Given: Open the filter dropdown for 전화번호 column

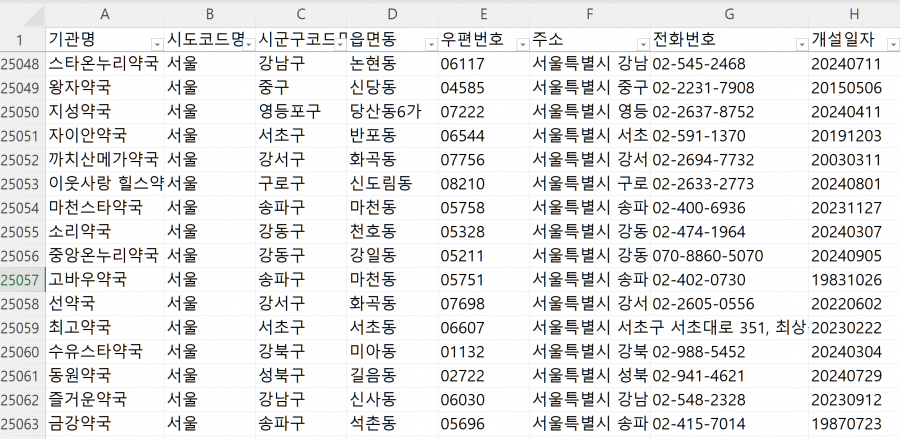Looking at the screenshot, I should [x=802, y=44].
